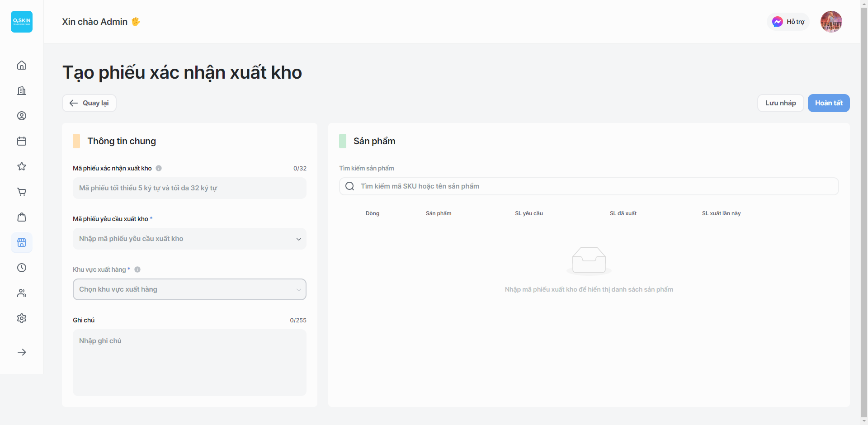Open Mã phiếu yêu cầu xuất kho dropdown
Image resolution: width=868 pixels, height=425 pixels.
189,239
